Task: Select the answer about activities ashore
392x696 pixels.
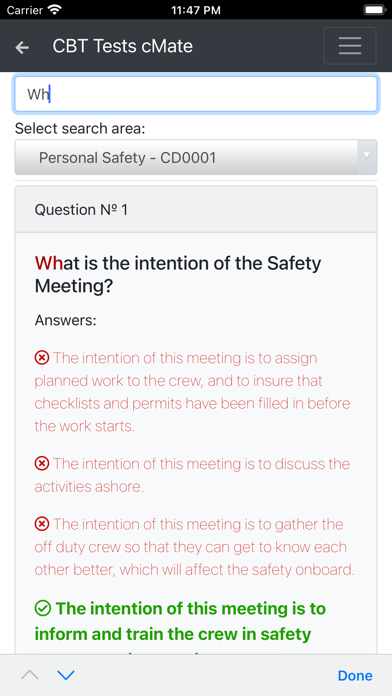Action: tap(193, 475)
